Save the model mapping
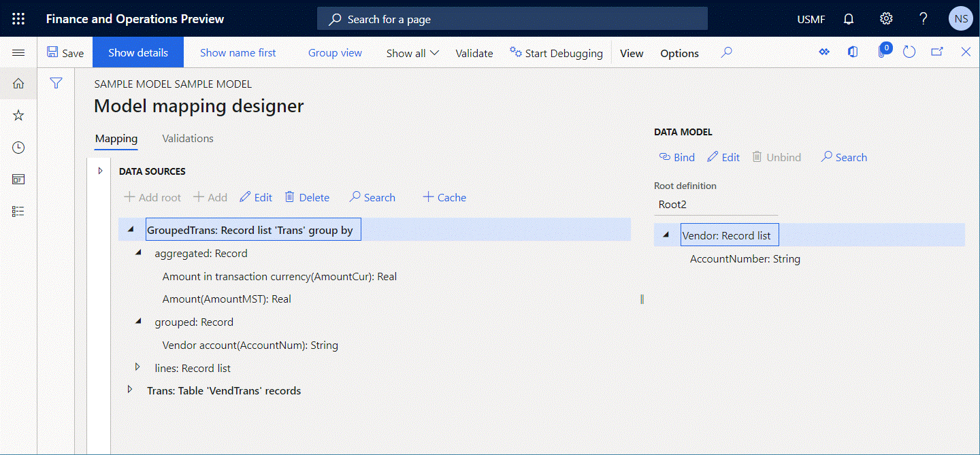The image size is (980, 455). click(x=65, y=53)
